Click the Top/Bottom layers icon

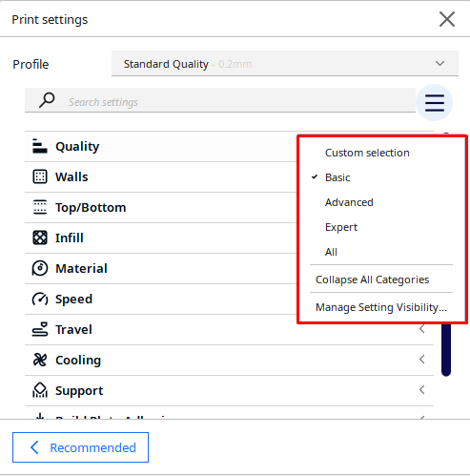[x=40, y=207]
